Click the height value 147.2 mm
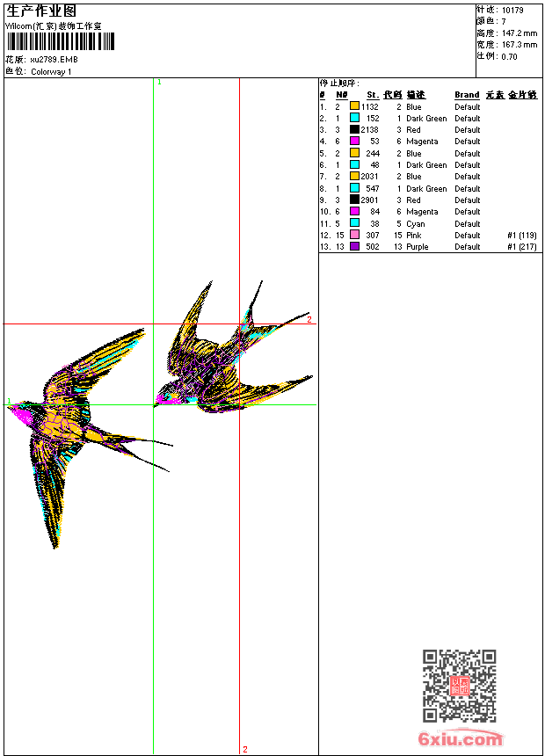 point(520,33)
